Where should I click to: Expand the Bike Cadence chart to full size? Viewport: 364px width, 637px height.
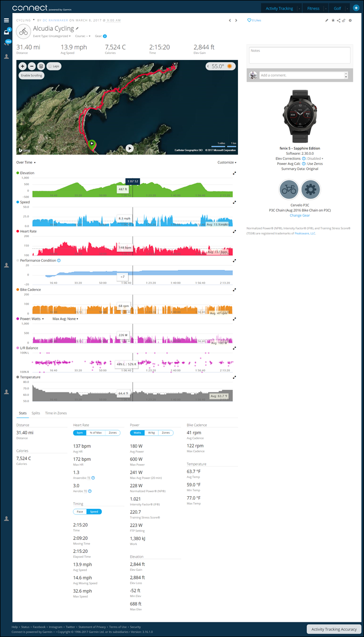[235, 290]
